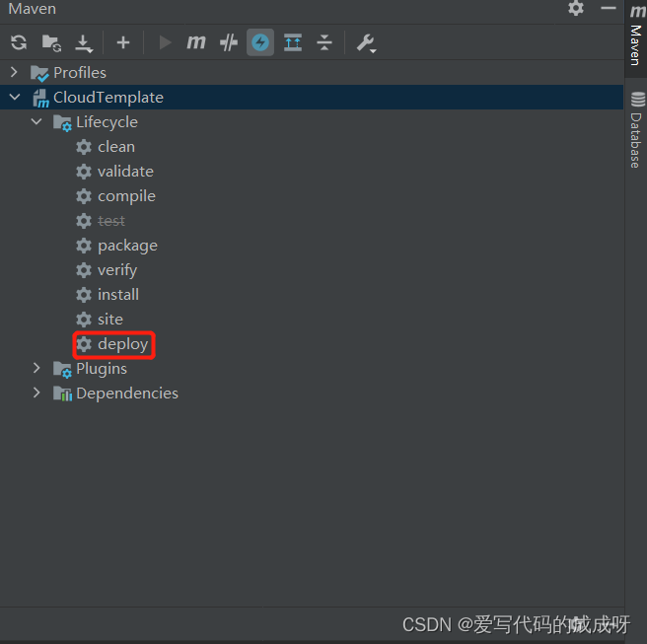Viewport: 647px width, 644px height.
Task: Click the Profiles tree label
Action: (x=80, y=73)
